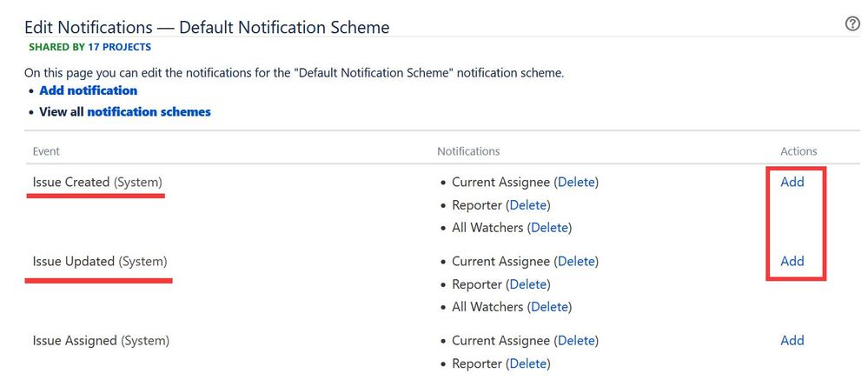Select the Issue Created event label
Image resolution: width=868 pixels, height=380 pixels.
(97, 182)
